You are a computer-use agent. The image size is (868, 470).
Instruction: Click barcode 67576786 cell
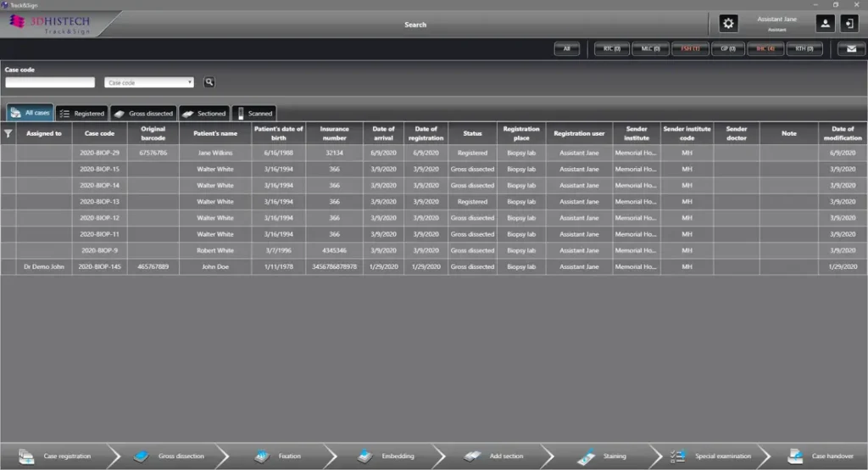(x=153, y=153)
